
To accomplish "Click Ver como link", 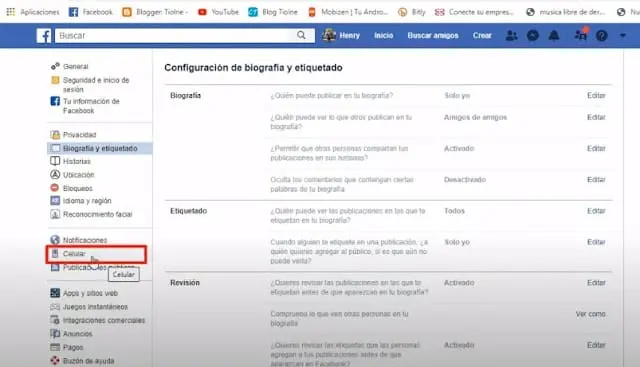I will tap(591, 314).
